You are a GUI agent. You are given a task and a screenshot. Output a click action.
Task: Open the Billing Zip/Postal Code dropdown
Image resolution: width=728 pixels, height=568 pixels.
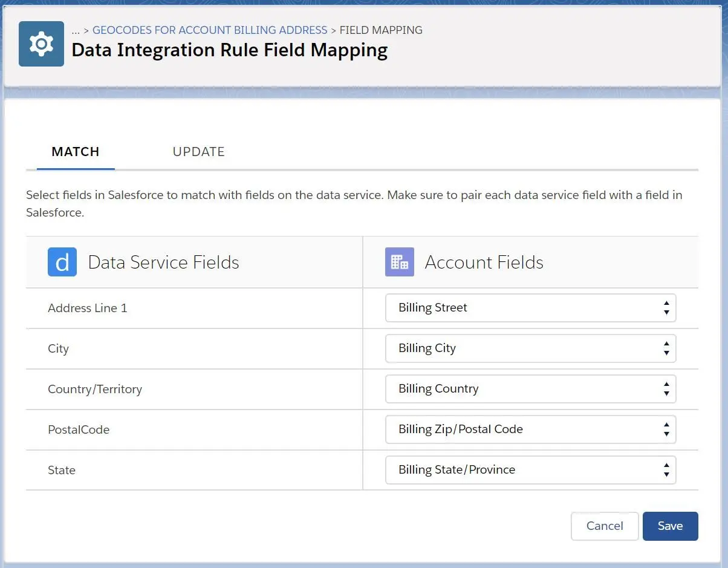point(530,429)
